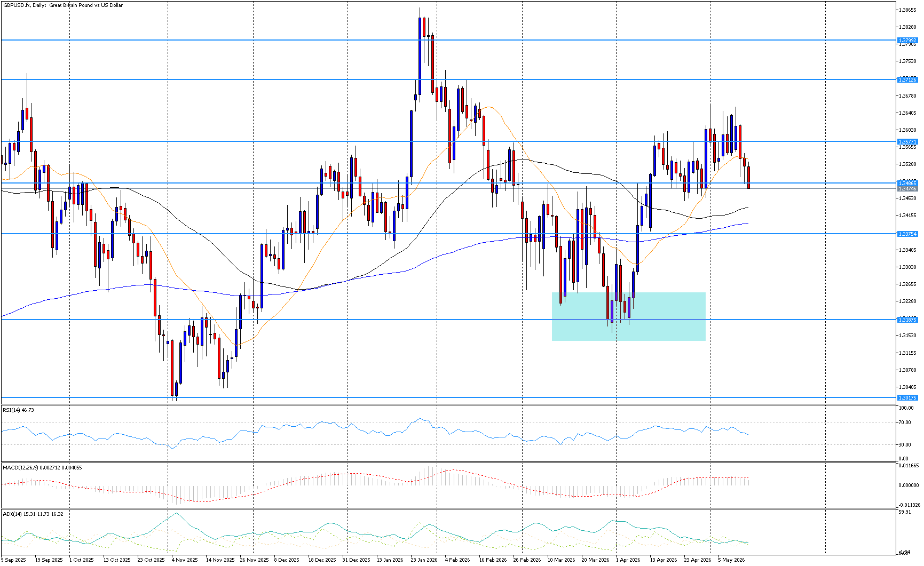Click the 1.37992 price level label
924x566 pixels.
[x=907, y=40]
